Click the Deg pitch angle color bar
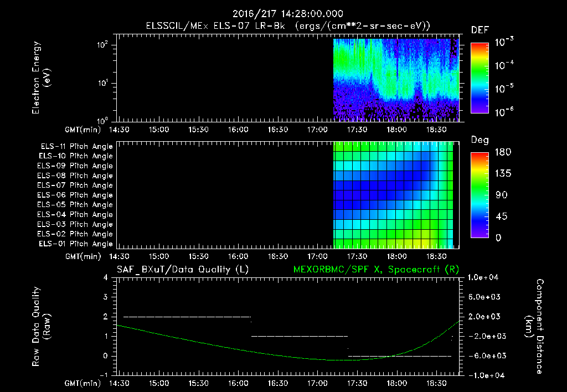This screenshot has width=567, height=392. 480,195
